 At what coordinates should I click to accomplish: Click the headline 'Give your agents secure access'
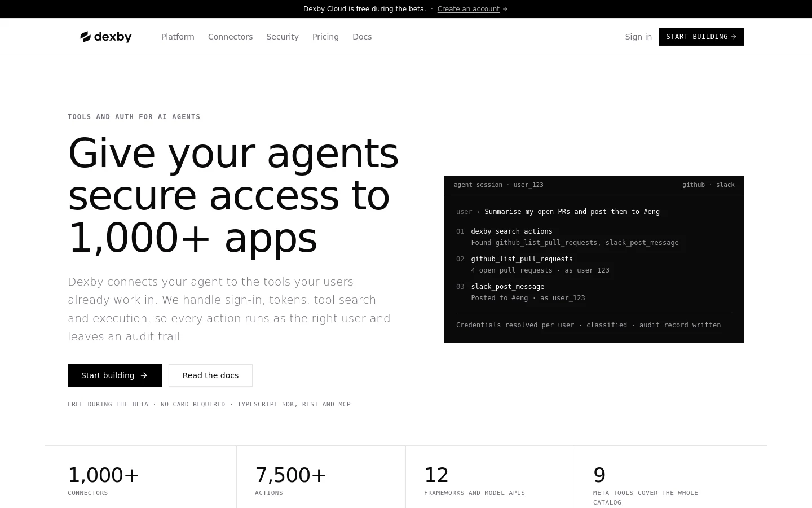pos(233,195)
